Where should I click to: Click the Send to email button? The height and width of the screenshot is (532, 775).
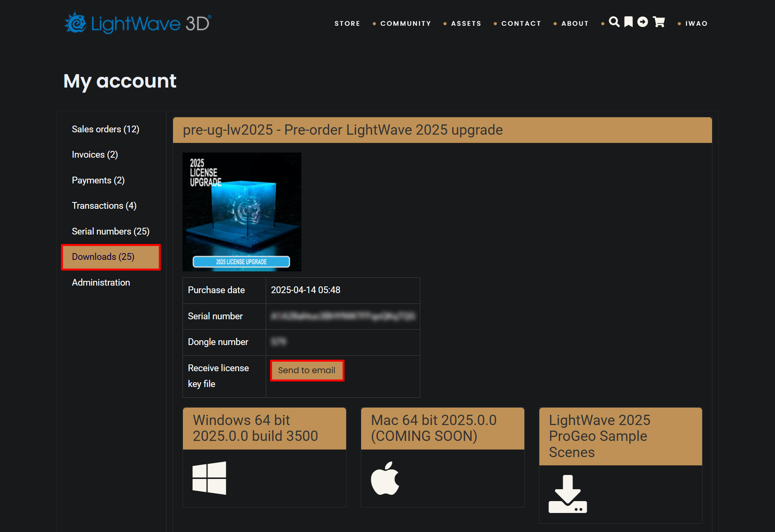pyautogui.click(x=307, y=370)
